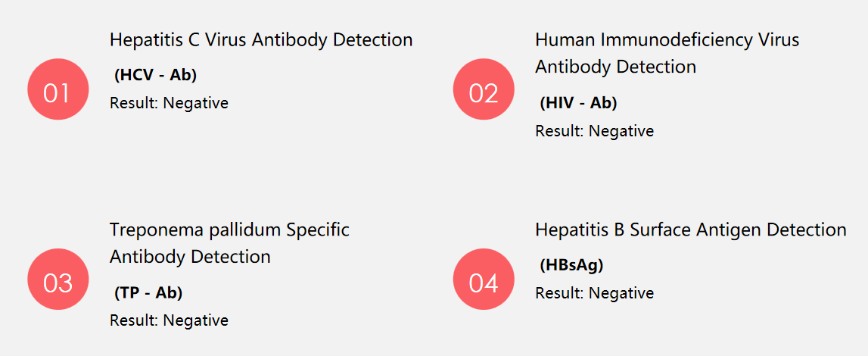Click Antibody Detection line above TP - Ab
The width and height of the screenshot is (868, 356).
[190, 257]
